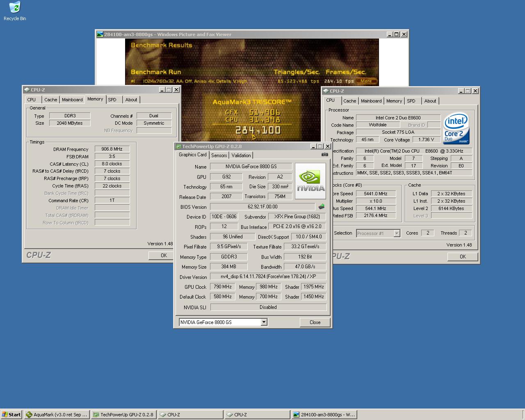Click the Bus Interface PCI-E 2.0 field

297,226
